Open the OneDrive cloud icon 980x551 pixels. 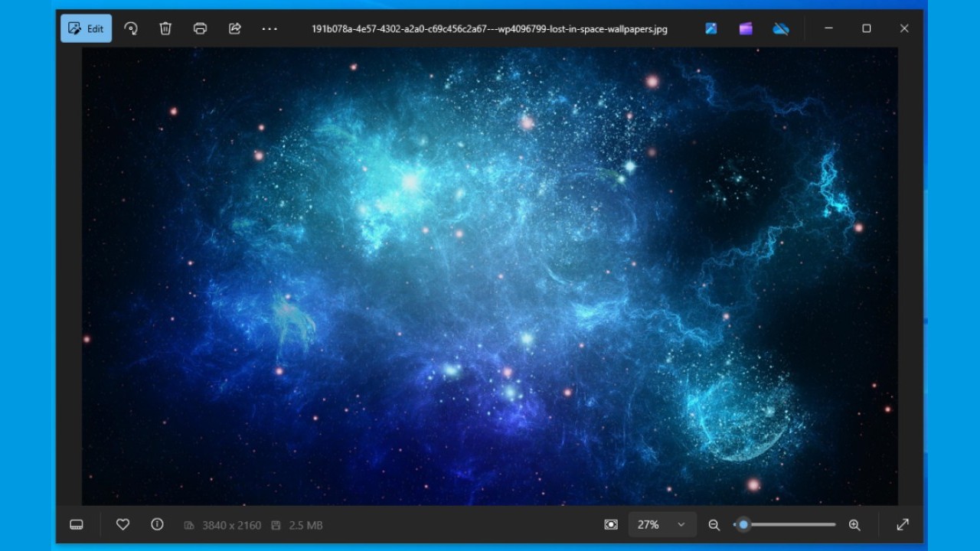(x=781, y=28)
